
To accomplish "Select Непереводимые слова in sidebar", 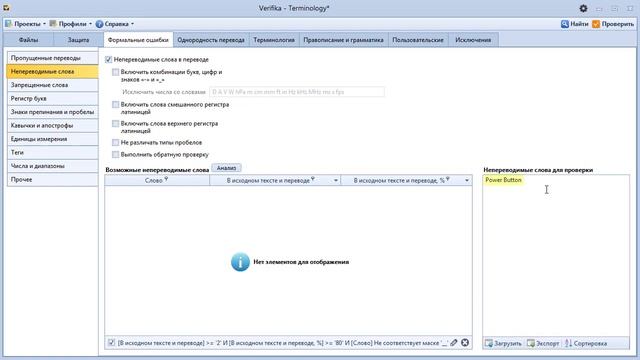I will [x=53, y=71].
